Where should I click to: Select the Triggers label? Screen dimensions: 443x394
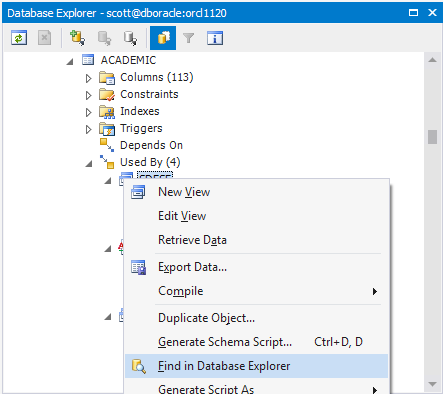[141, 129]
